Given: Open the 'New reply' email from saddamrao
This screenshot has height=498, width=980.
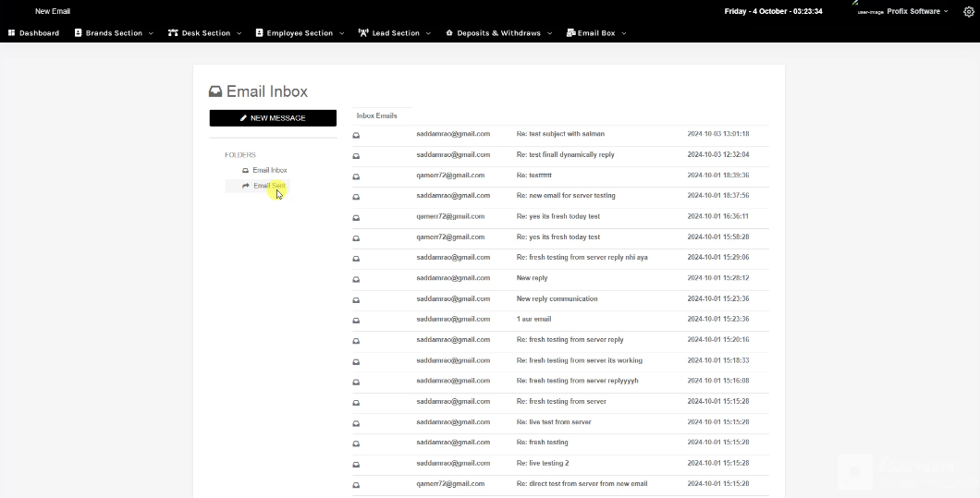Looking at the screenshot, I should [532, 278].
